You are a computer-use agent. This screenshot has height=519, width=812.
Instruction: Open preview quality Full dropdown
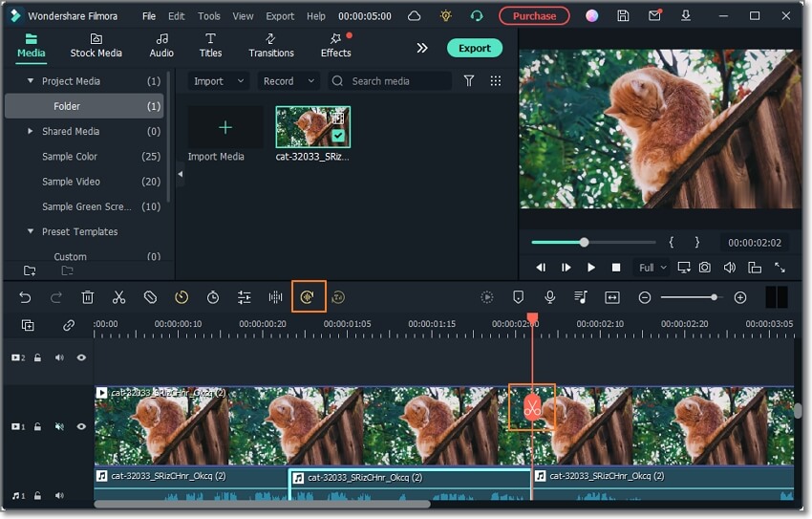pos(652,268)
